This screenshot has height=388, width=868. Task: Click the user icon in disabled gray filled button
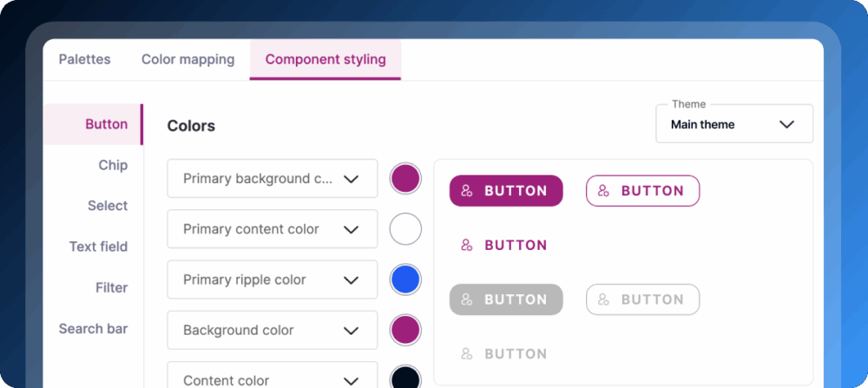coord(467,299)
